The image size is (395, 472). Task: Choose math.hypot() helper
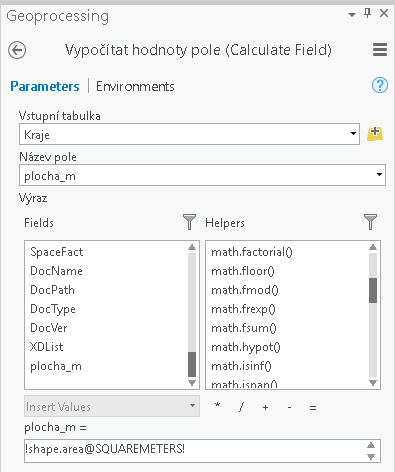tap(246, 347)
